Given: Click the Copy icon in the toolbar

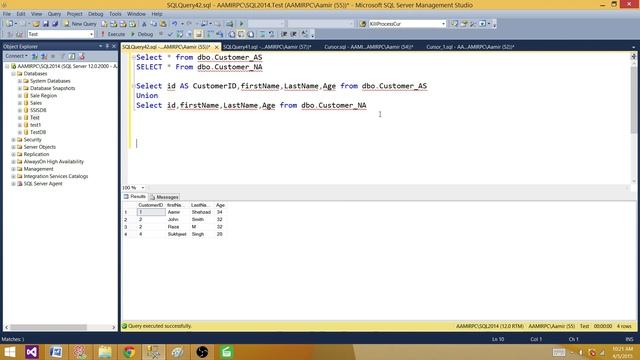Looking at the screenshot, I should tap(153, 24).
